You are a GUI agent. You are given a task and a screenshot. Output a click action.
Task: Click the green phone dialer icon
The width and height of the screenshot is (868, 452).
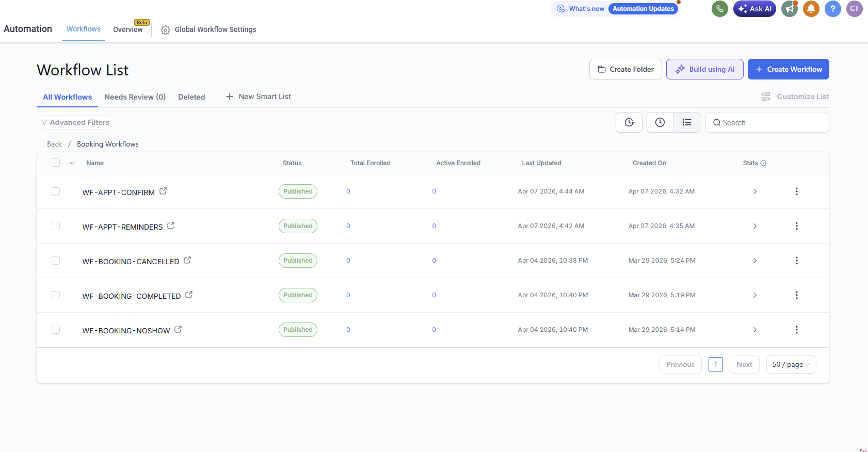pos(720,9)
